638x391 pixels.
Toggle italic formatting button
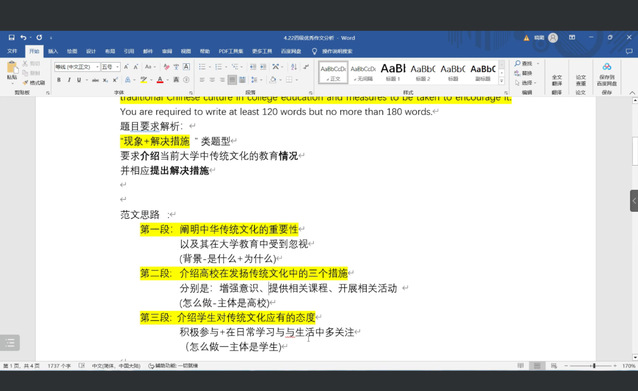[x=69, y=80]
